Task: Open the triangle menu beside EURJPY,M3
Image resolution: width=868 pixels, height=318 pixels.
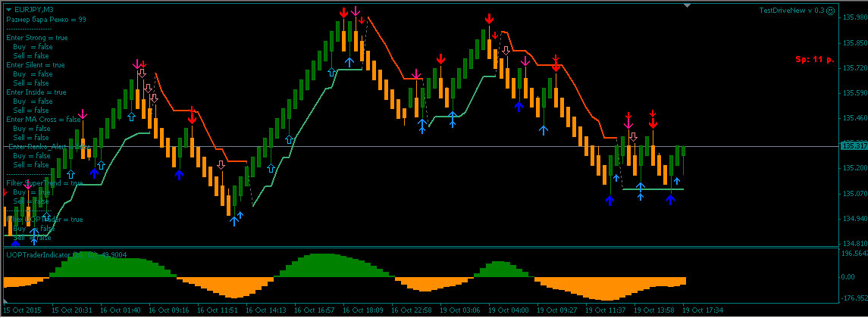Action: (x=9, y=10)
